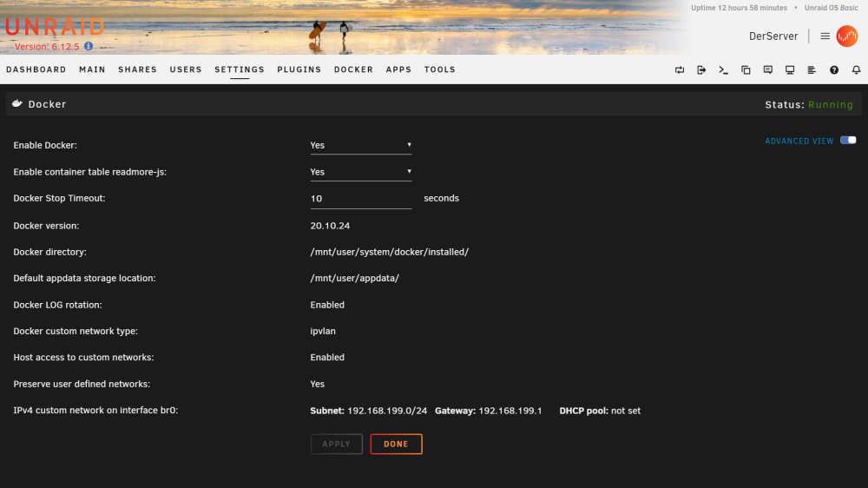The height and width of the screenshot is (488, 868).
Task: Click the /mnt/user/appdata/ path value
Action: coord(354,278)
